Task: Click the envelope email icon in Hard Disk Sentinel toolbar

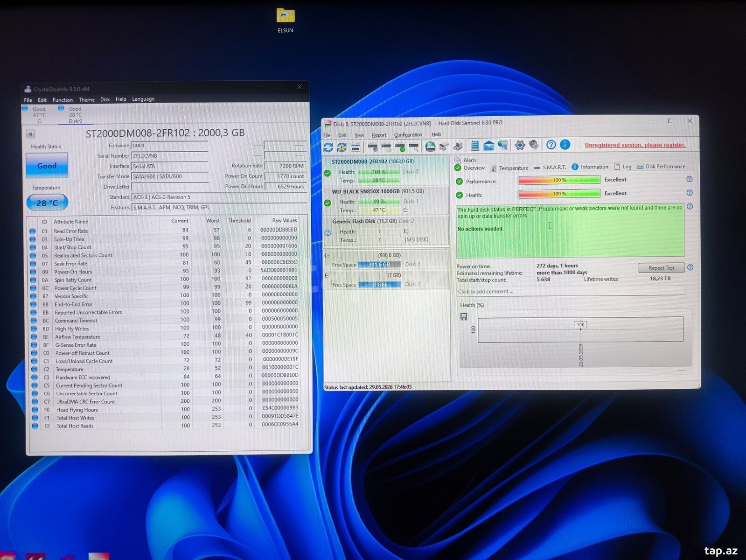Action: click(x=488, y=146)
